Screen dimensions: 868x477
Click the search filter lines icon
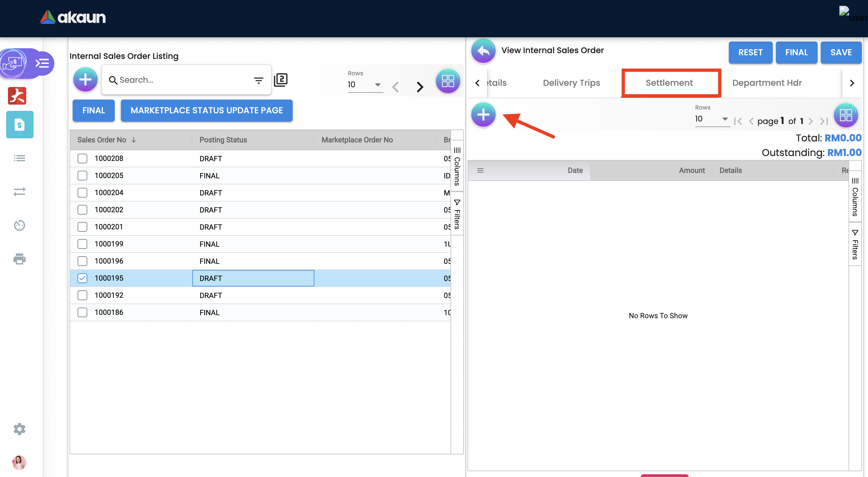tap(259, 80)
